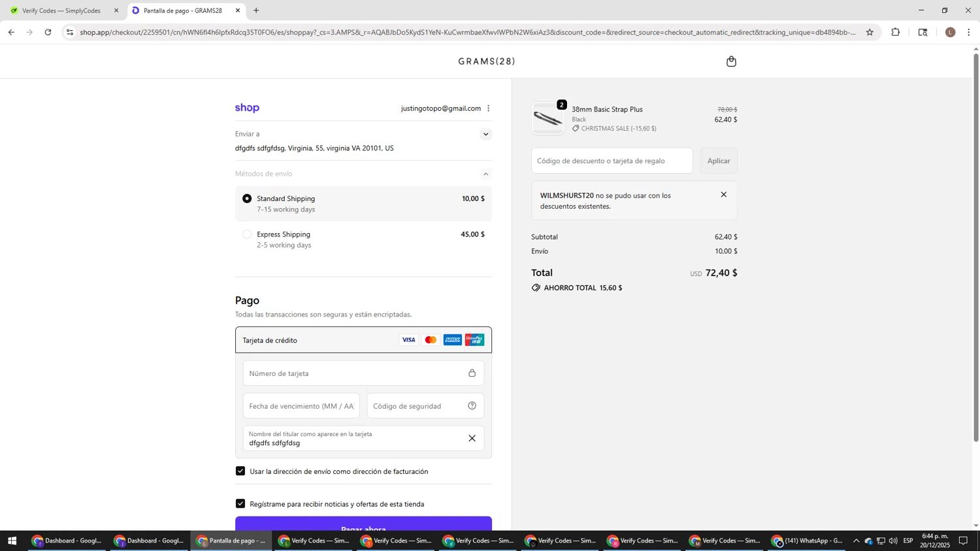The width and height of the screenshot is (980, 551).
Task: Open the Chrome three-dot menu
Action: [x=969, y=32]
